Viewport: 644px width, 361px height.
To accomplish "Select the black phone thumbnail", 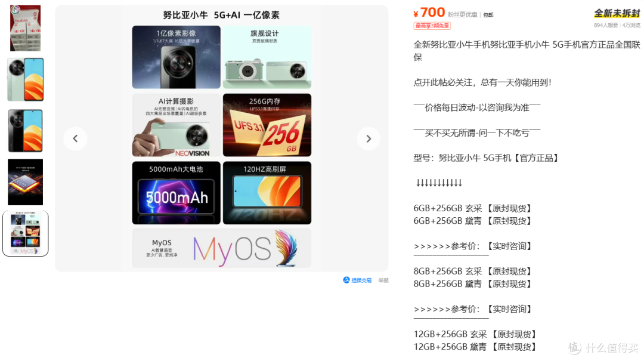I will [x=26, y=131].
